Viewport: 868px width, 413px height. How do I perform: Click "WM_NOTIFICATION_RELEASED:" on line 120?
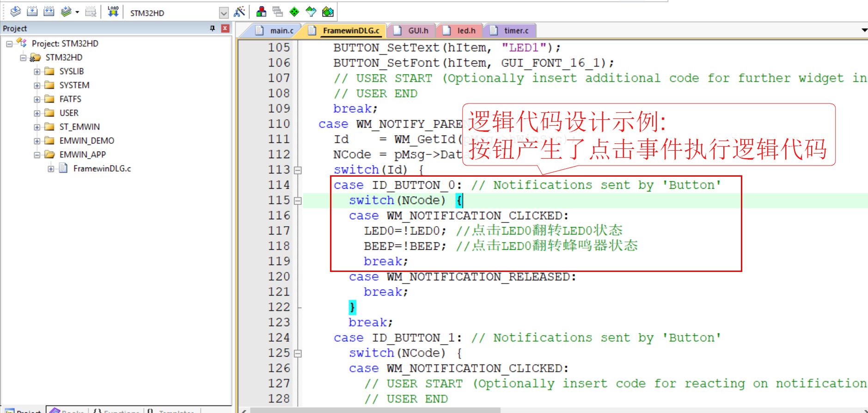(481, 277)
